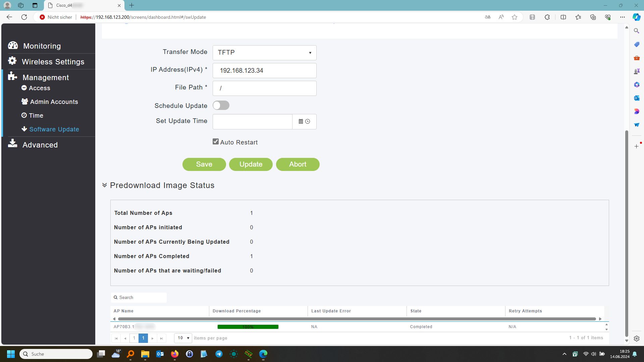Sort by State column header
This screenshot has height=362, width=644.
coord(416,311)
